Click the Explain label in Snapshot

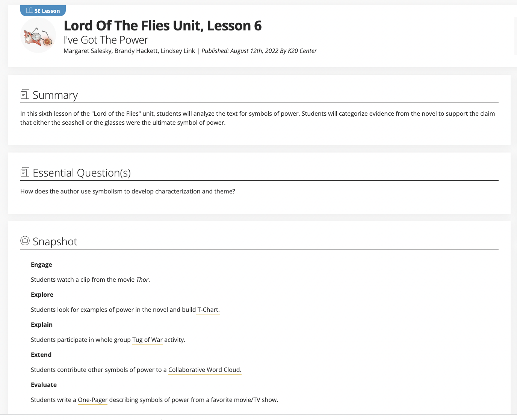[x=41, y=325]
